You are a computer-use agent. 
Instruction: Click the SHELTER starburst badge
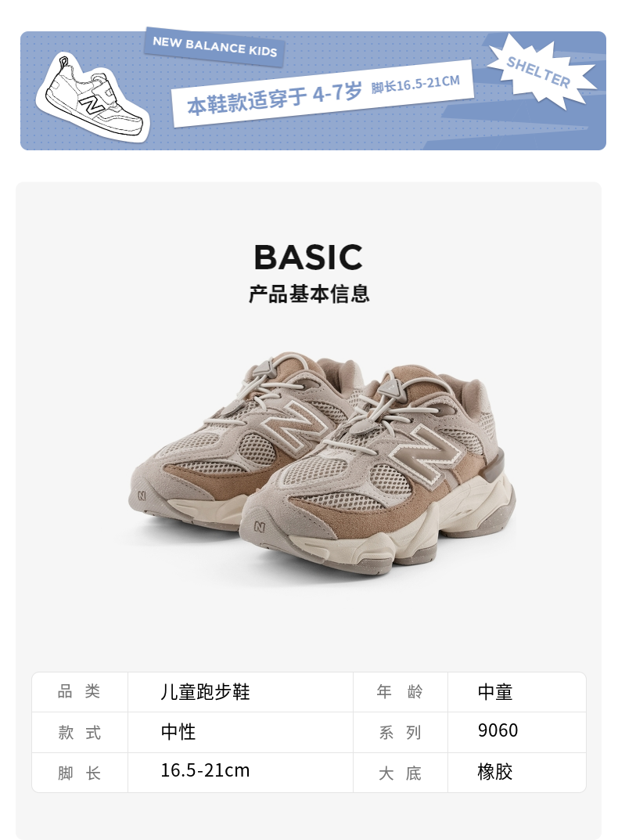click(x=540, y=71)
